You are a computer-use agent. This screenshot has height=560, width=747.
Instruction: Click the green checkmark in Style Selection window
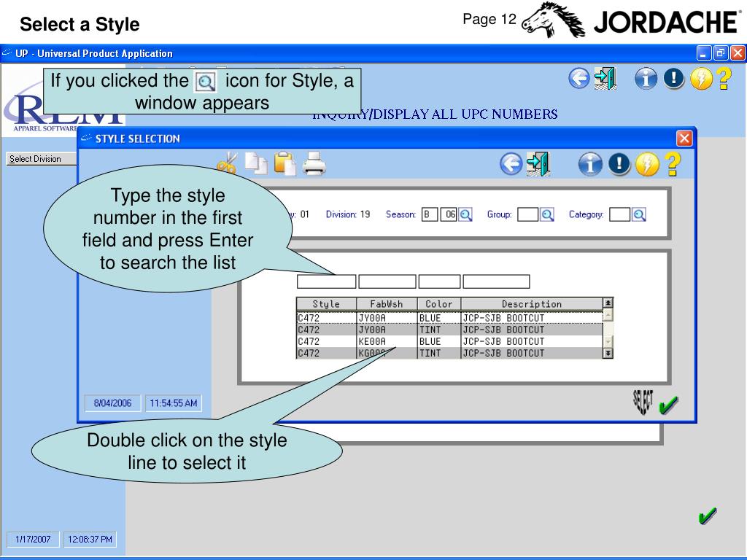[x=668, y=405]
